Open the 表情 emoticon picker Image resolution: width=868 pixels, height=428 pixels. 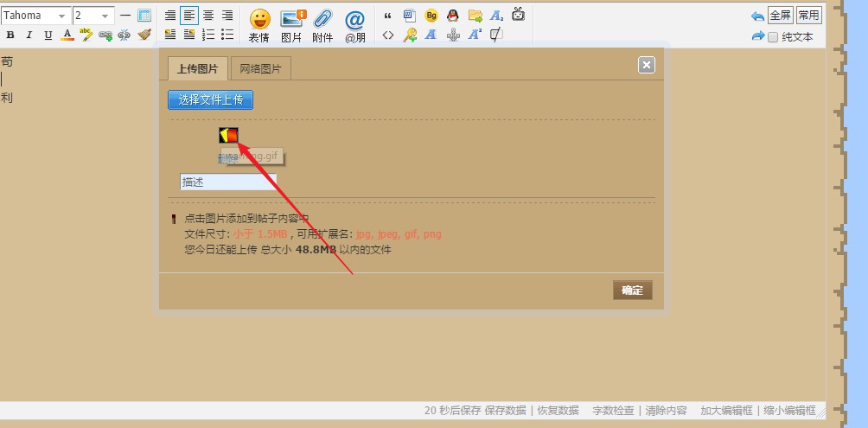point(258,24)
